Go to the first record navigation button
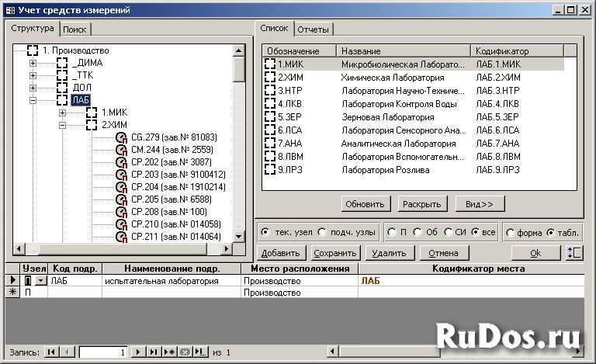 [51, 352]
